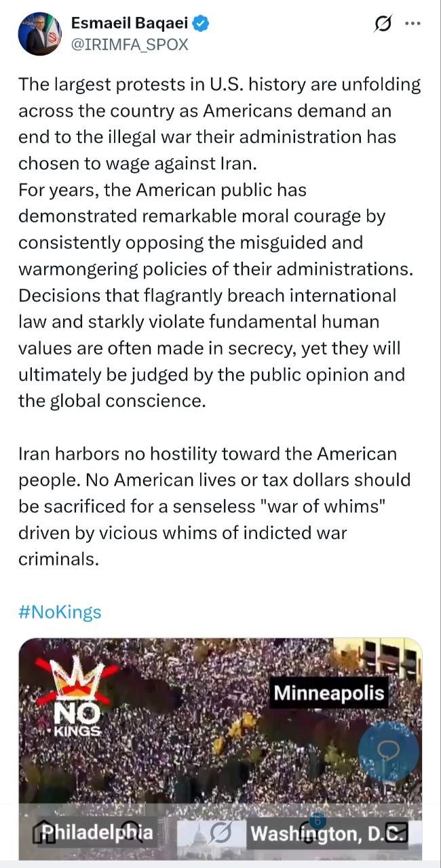The image size is (441, 868).
Task: Tap the blue verified badge
Action: 202,24
